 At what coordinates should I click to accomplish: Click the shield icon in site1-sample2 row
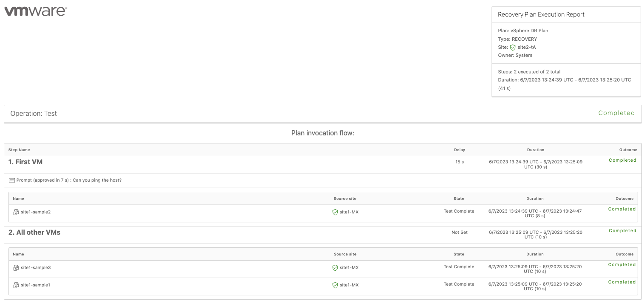[x=335, y=212]
